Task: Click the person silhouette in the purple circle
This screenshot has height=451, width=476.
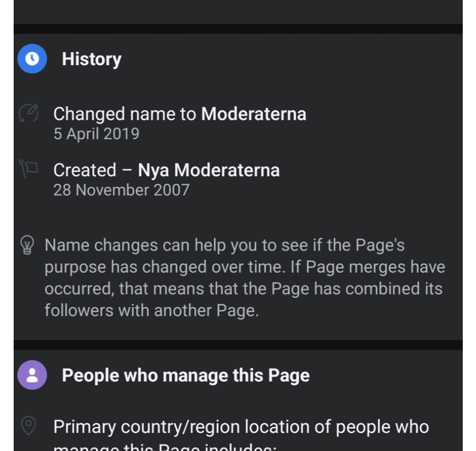Action: pos(32,375)
